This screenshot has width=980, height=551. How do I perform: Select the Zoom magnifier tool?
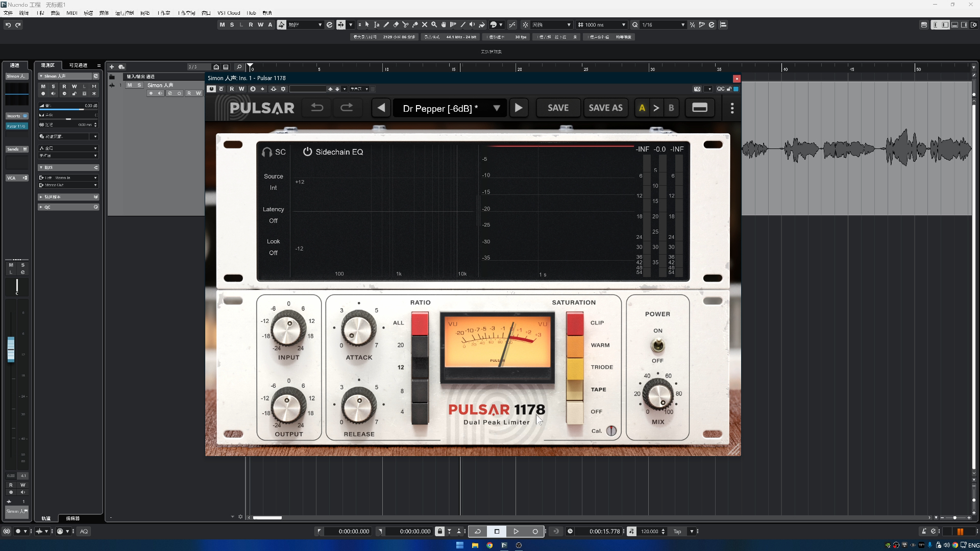click(434, 24)
